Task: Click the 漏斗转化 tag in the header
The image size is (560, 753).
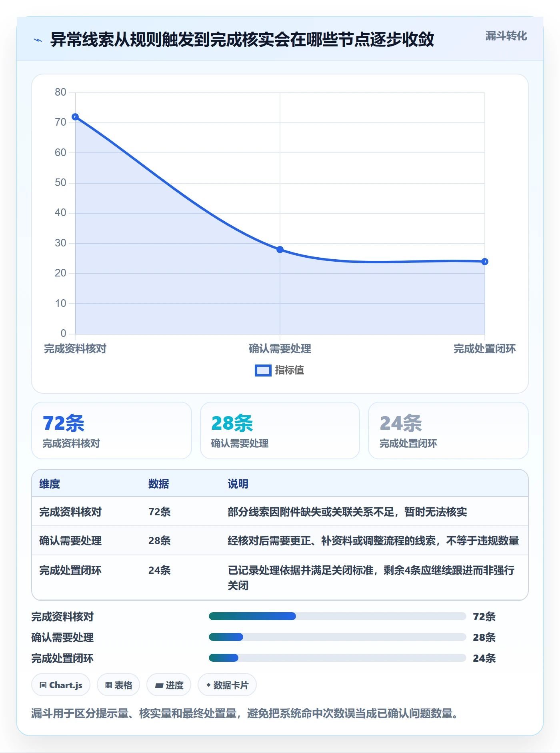Action: [506, 36]
